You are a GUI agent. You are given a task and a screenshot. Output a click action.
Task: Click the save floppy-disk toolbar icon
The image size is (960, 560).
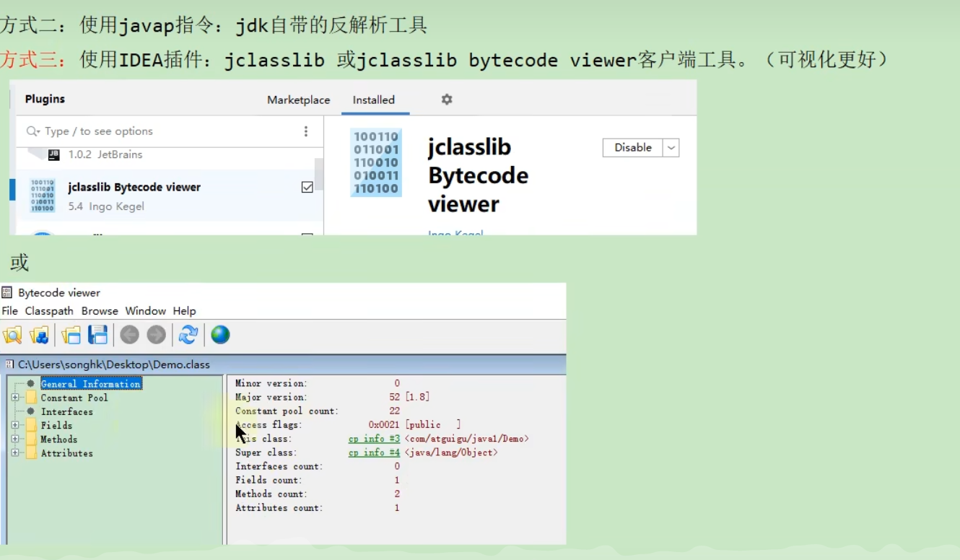(x=97, y=335)
